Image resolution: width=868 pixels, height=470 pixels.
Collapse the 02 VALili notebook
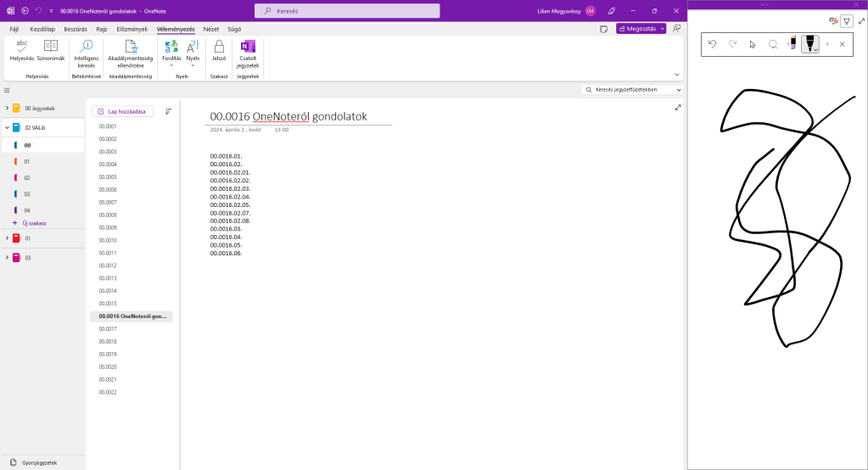click(x=7, y=127)
